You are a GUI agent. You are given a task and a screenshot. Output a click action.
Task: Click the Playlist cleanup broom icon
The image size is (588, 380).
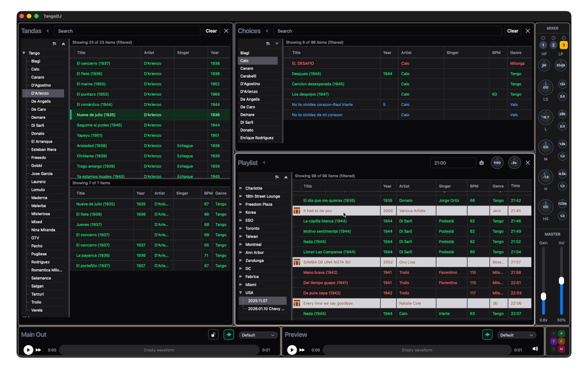[481, 163]
